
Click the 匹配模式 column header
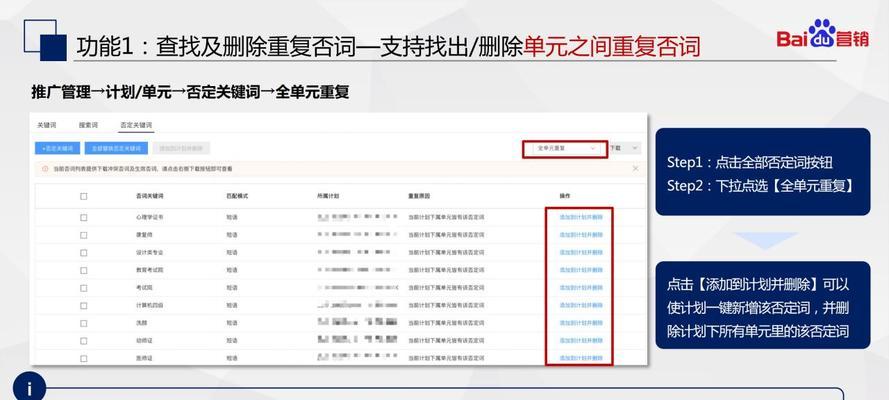pos(237,196)
